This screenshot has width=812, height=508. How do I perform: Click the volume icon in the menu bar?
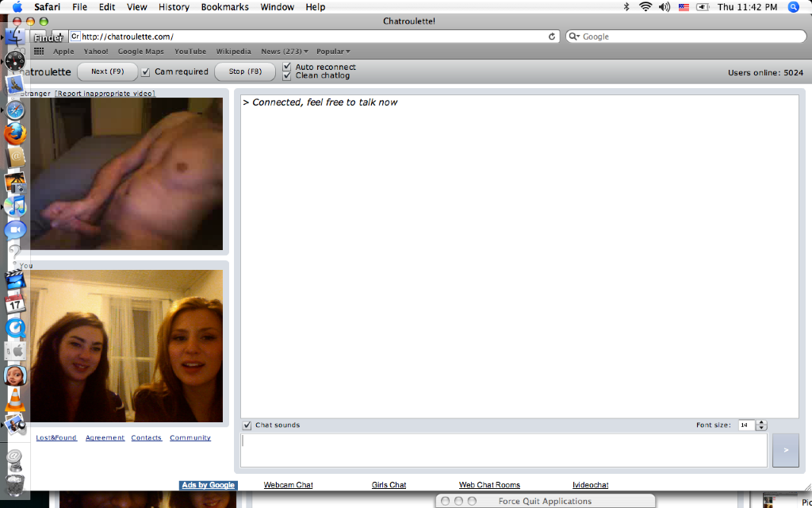[665, 6]
